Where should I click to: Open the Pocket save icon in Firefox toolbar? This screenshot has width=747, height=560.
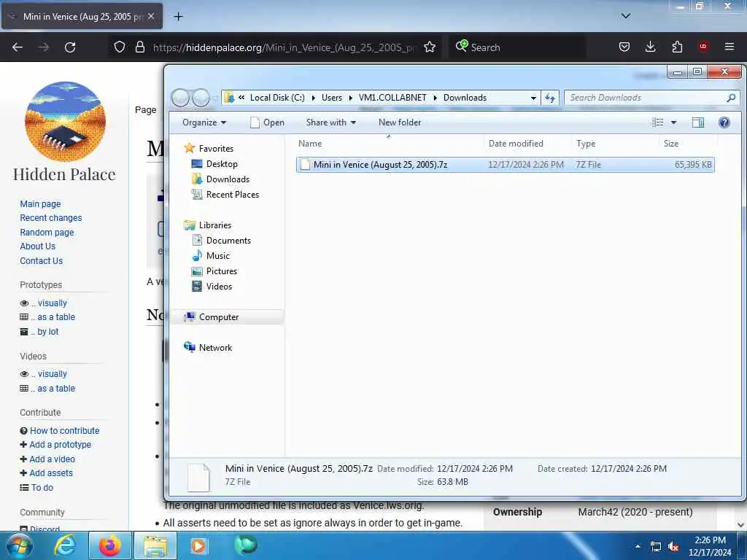(624, 47)
